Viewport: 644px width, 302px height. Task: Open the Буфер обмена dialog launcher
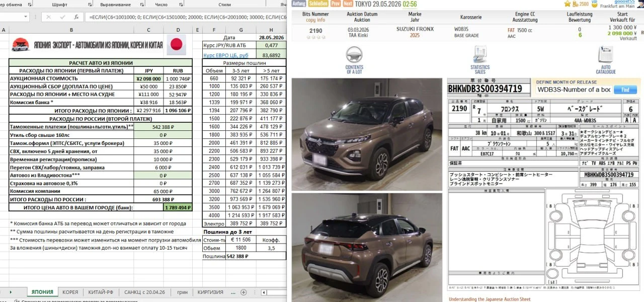pyautogui.click(x=30, y=4)
